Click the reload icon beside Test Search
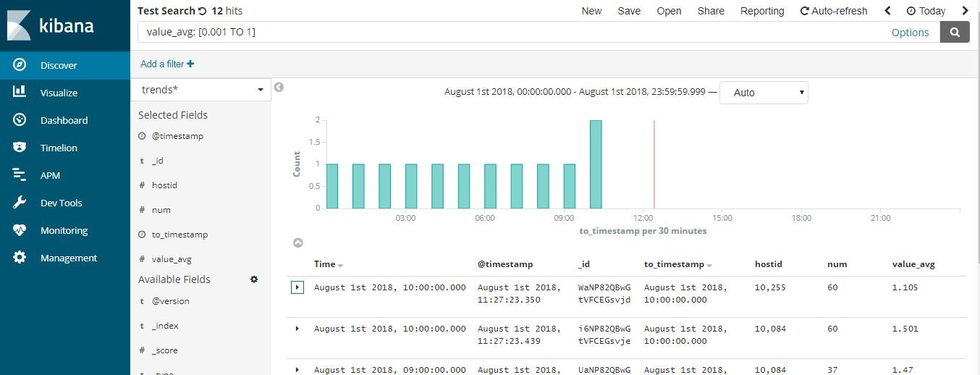The width and height of the screenshot is (980, 375). (202, 11)
